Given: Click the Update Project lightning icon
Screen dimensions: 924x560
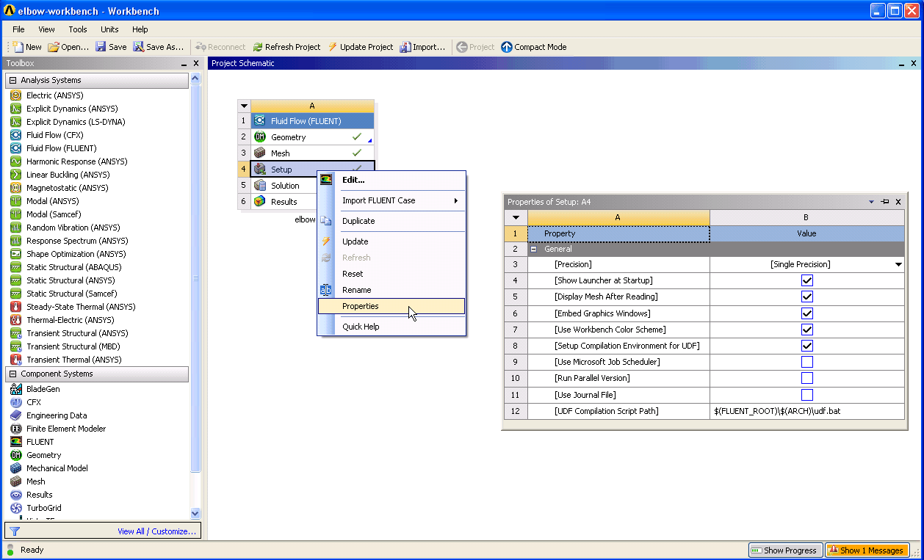Looking at the screenshot, I should 333,47.
